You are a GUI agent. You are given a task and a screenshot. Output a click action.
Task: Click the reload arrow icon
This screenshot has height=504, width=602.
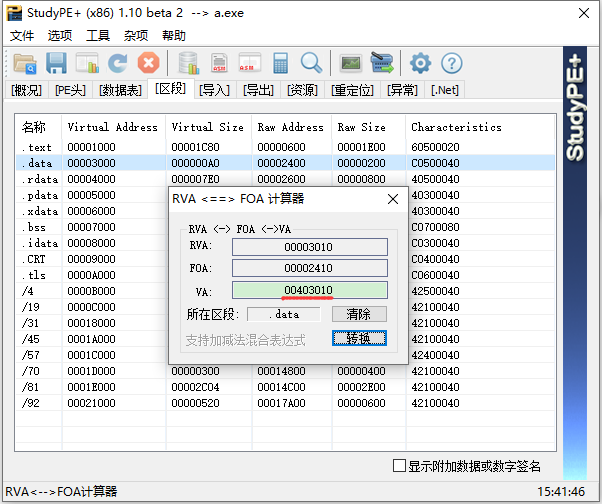(x=118, y=63)
